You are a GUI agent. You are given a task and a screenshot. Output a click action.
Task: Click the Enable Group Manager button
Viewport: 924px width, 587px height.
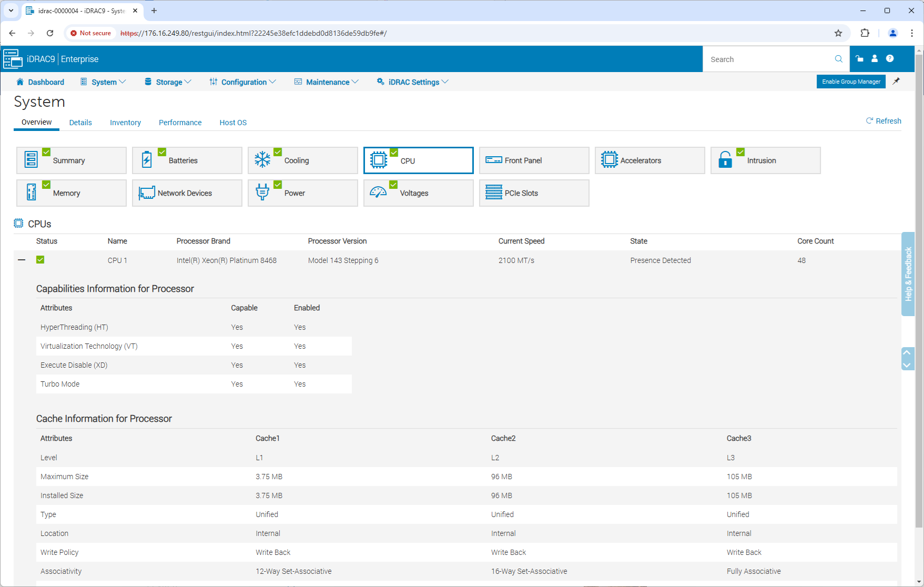coord(851,82)
